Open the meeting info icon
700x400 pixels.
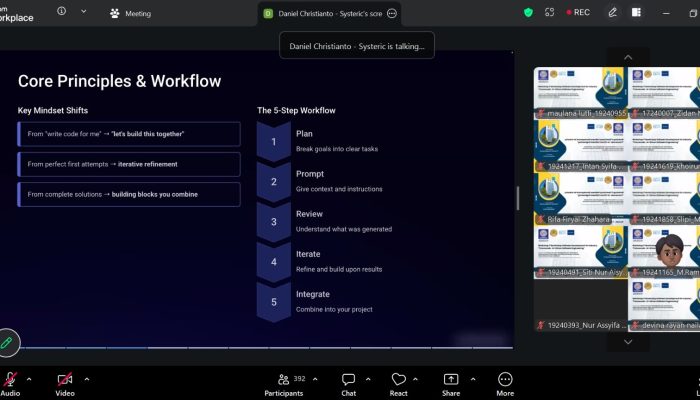click(62, 11)
